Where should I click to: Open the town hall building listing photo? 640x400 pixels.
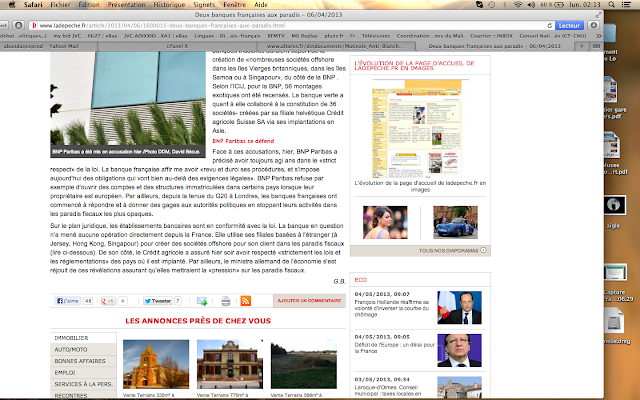click(x=230, y=364)
